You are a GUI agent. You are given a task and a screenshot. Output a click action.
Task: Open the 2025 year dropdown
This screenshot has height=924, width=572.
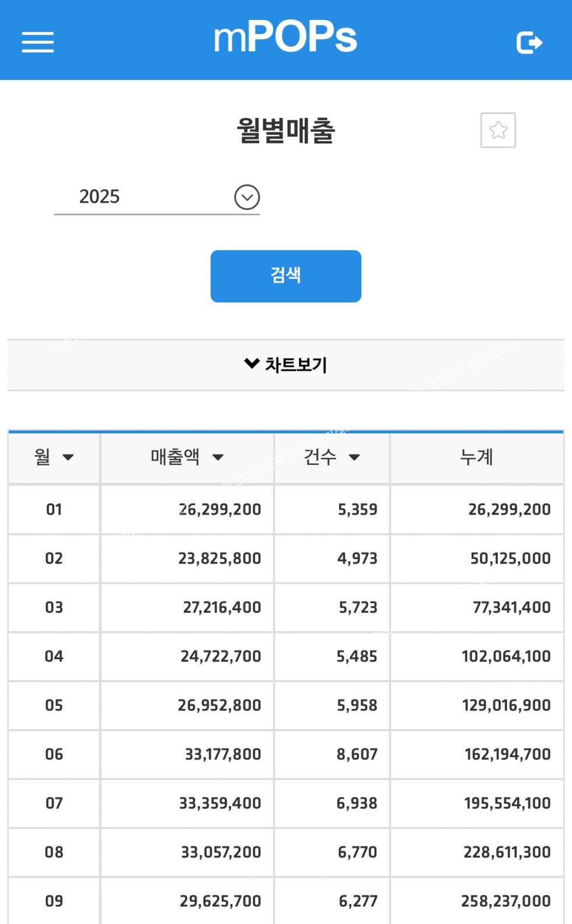(x=247, y=197)
